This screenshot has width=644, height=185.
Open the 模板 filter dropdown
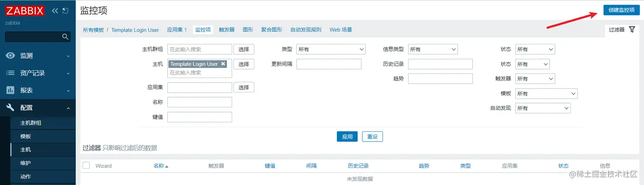[x=546, y=94]
